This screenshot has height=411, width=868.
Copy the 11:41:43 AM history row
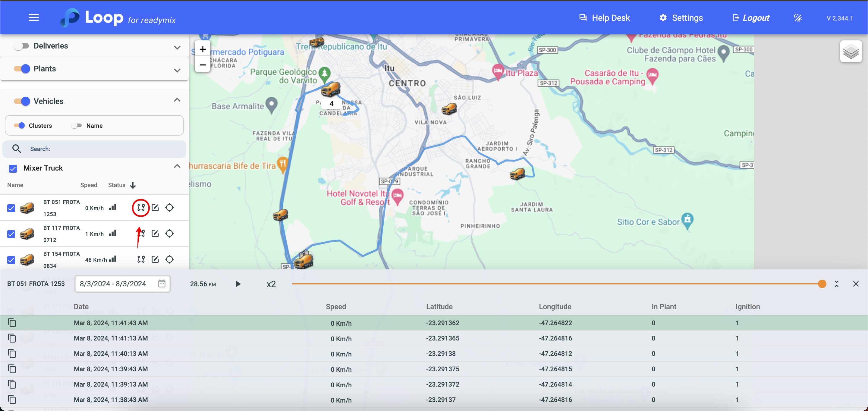click(x=12, y=323)
